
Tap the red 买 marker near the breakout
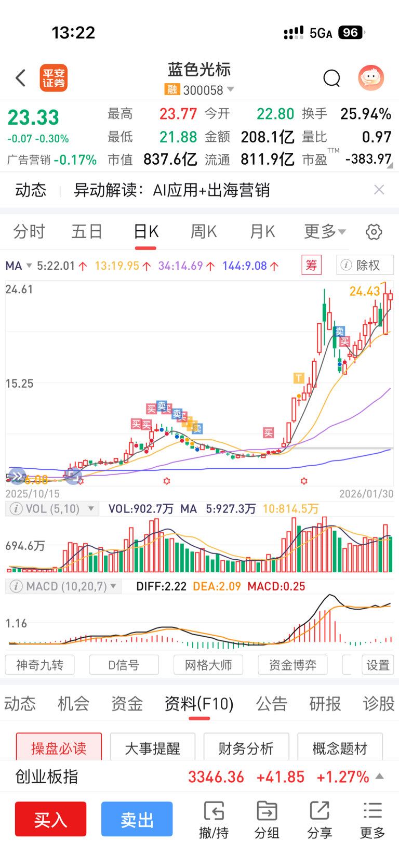pos(268,432)
